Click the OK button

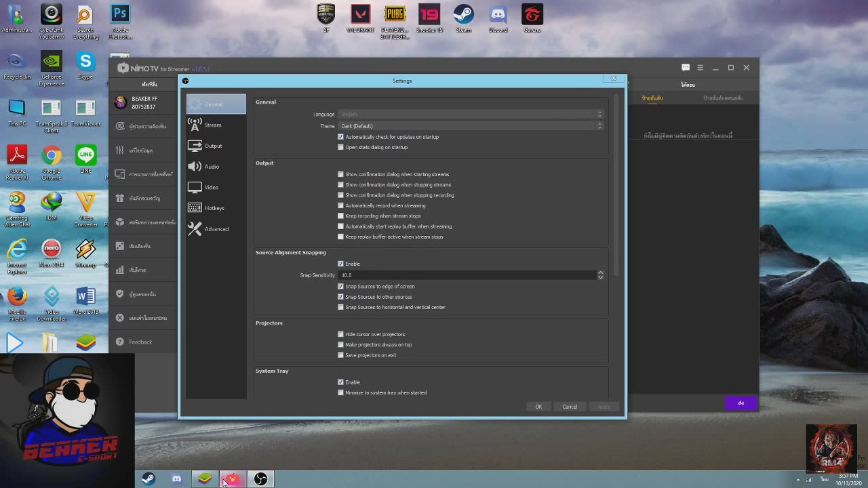pyautogui.click(x=538, y=407)
